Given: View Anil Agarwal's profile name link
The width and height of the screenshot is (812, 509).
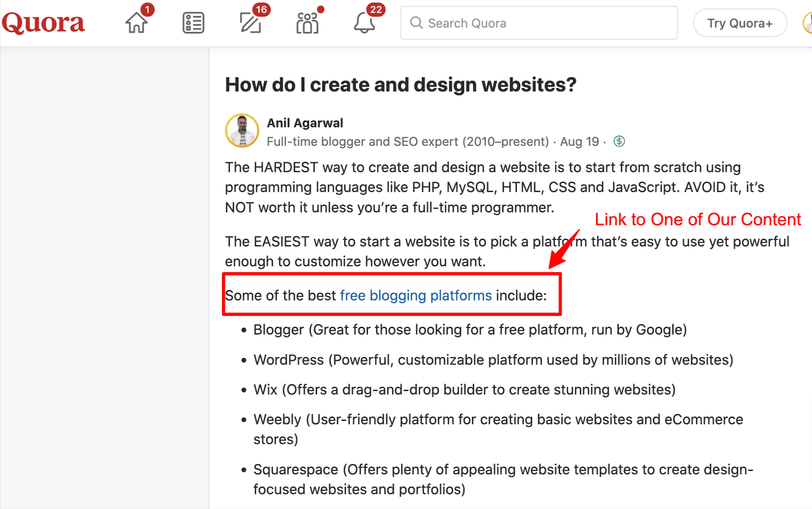Looking at the screenshot, I should pyautogui.click(x=305, y=123).
